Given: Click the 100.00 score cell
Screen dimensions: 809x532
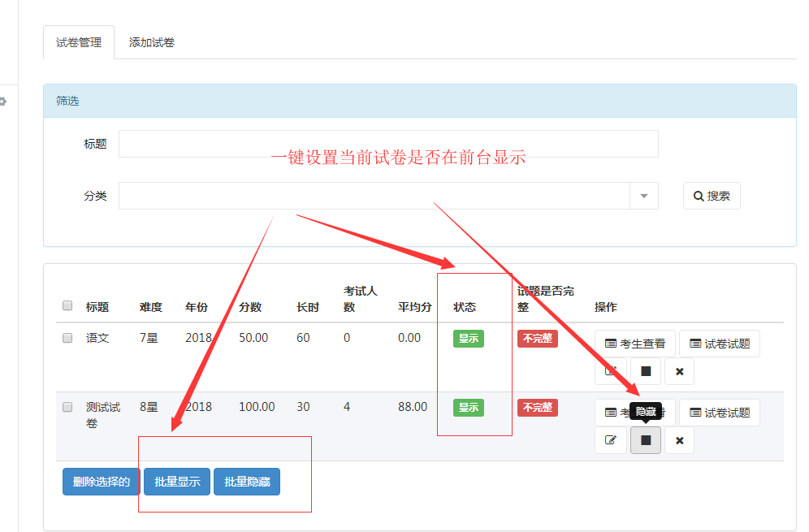Looking at the screenshot, I should click(257, 407).
